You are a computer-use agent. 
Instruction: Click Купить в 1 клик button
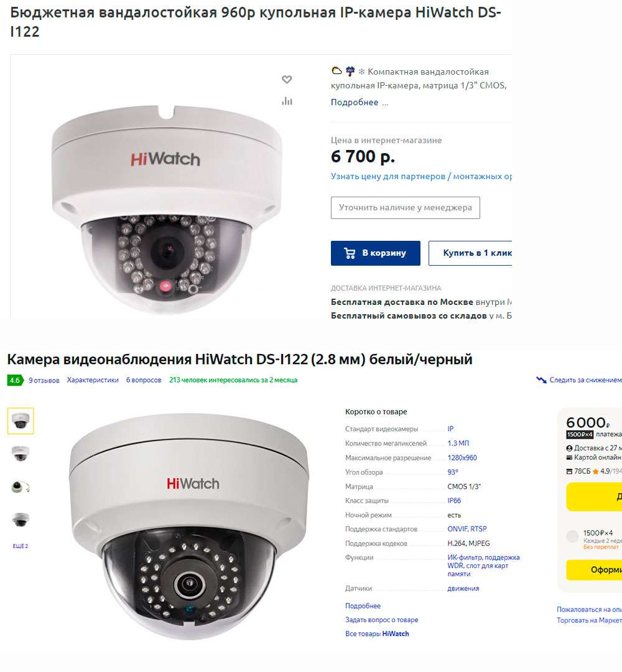coord(470,253)
